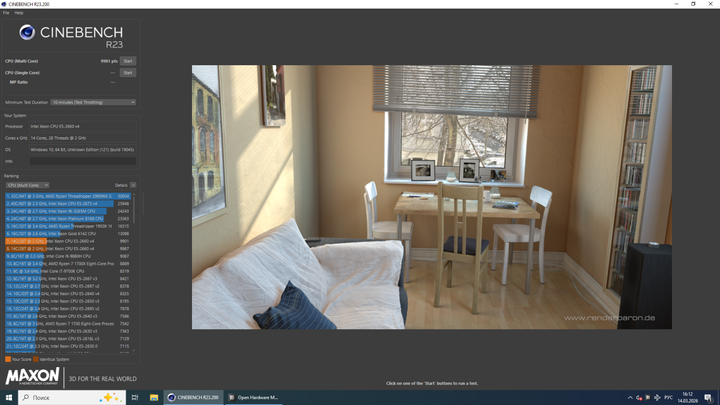Click the orange Your Score legend swatch

coord(8,359)
